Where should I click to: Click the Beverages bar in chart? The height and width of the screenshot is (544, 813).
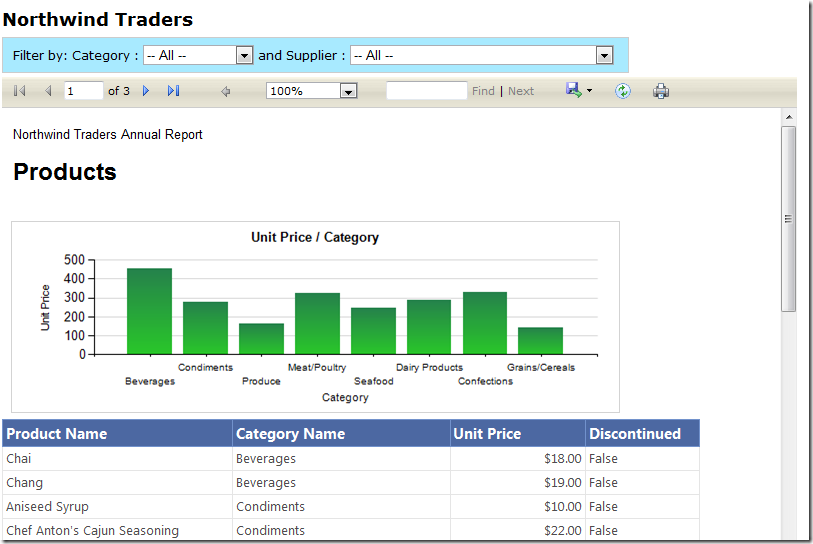click(149, 311)
